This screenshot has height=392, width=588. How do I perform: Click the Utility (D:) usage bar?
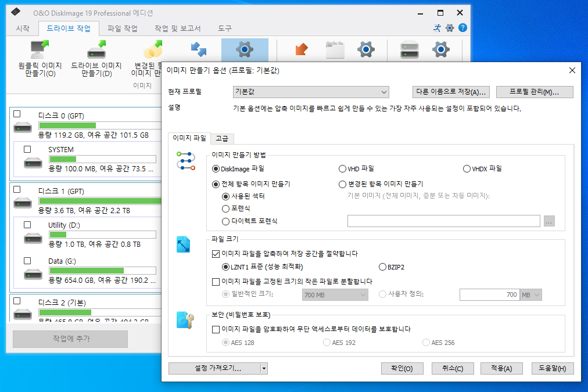click(x=102, y=235)
